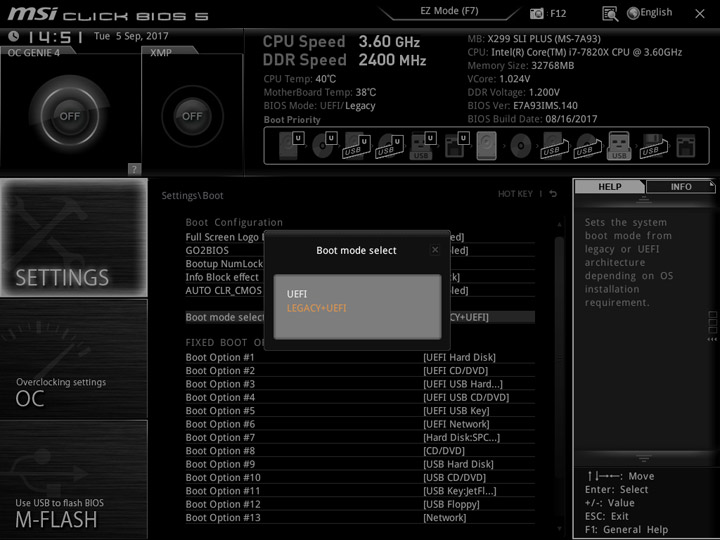
Task: Select the legacy USB CD/DVD priority icon
Action: tap(587, 146)
